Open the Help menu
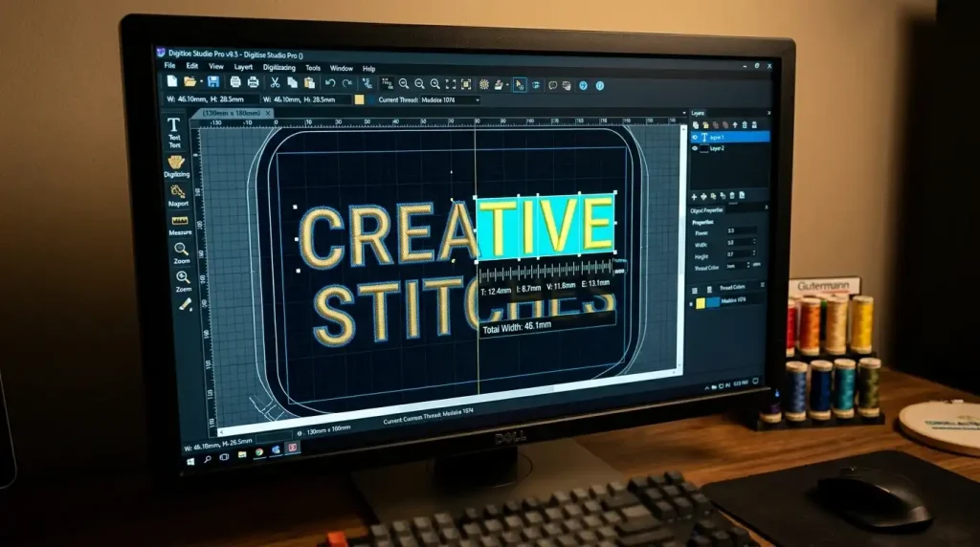Viewport: 980px width, 547px height. (x=368, y=69)
